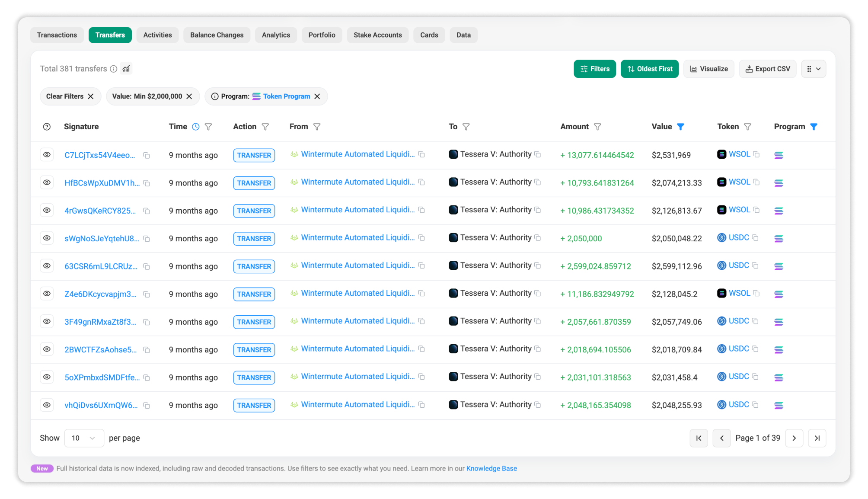868x499 pixels.
Task: Open the Filters panel
Action: click(x=595, y=69)
